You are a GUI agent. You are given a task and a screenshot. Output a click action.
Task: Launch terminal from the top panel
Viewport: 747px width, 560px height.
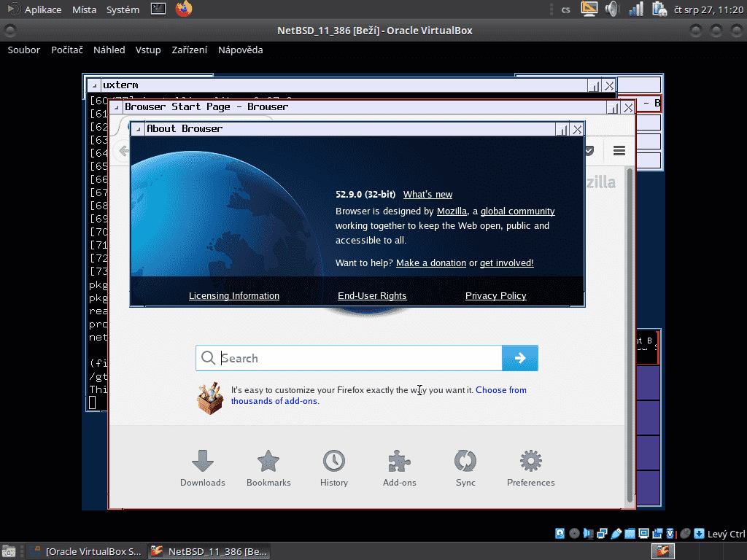pyautogui.click(x=158, y=9)
